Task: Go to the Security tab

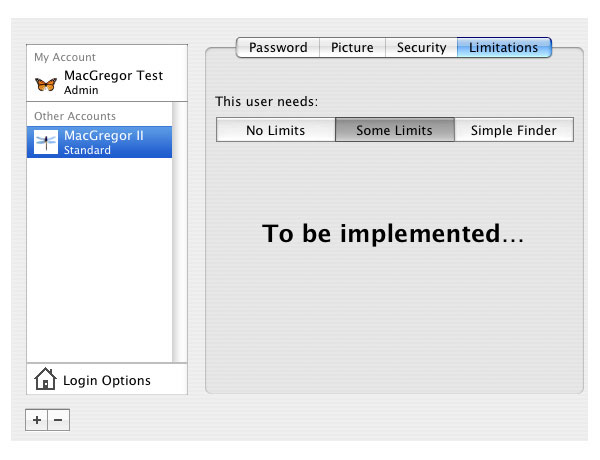Action: pyautogui.click(x=421, y=48)
